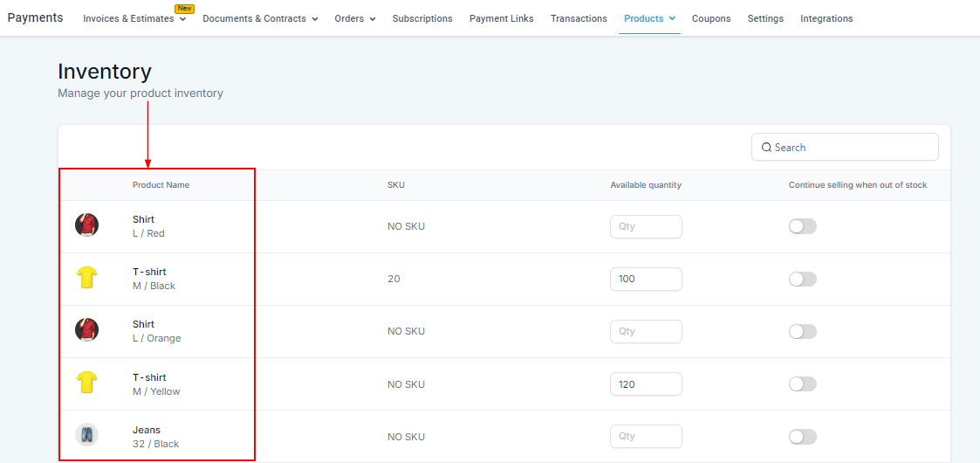
Task: Click the Available quantity column header
Action: (x=646, y=185)
